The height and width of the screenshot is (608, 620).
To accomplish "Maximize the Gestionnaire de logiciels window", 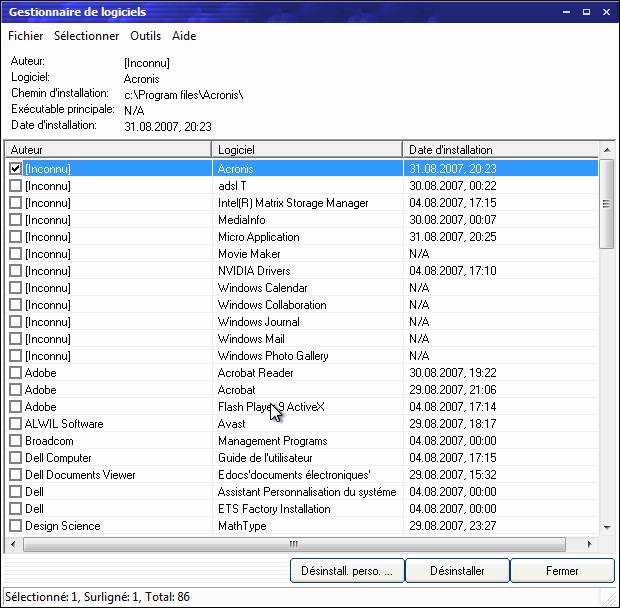I will (586, 12).
